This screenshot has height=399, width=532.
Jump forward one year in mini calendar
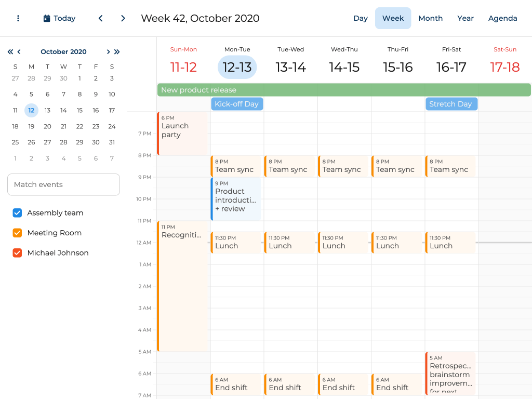click(x=117, y=52)
